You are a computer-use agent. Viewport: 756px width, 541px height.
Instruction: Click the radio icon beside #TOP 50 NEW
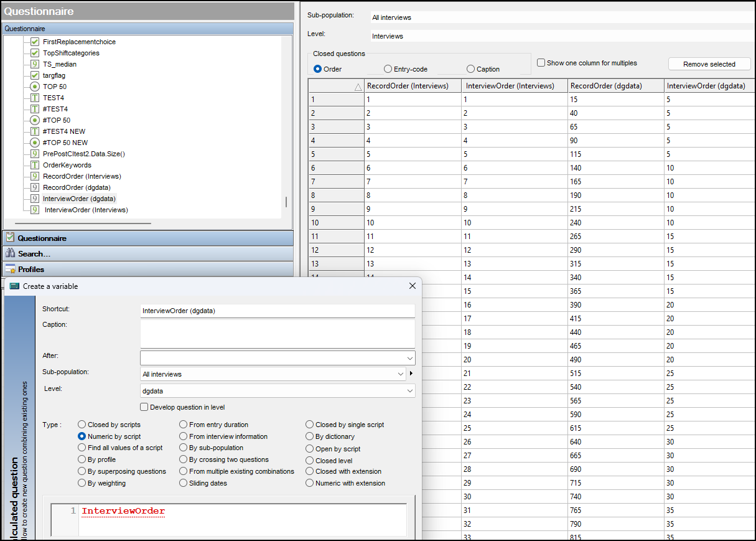pyautogui.click(x=35, y=143)
